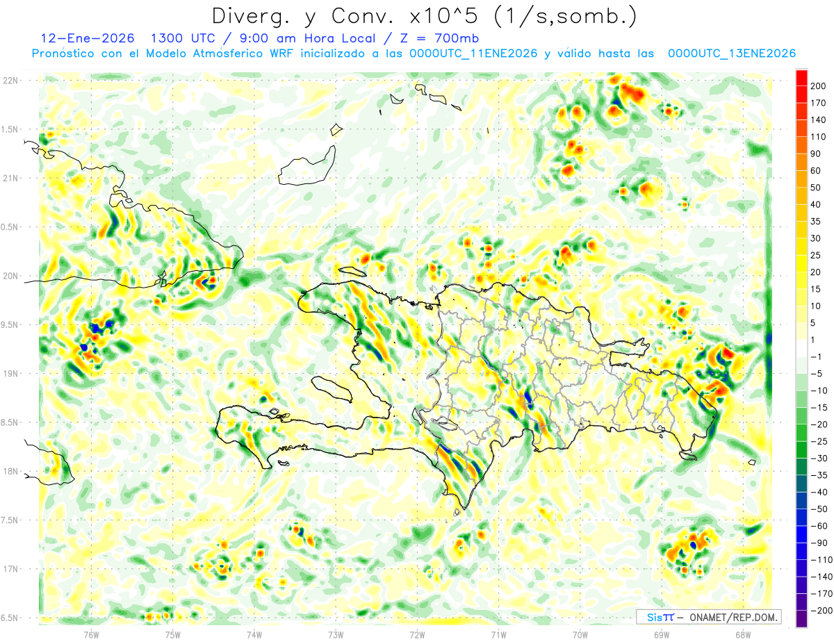Image resolution: width=834 pixels, height=644 pixels.
Task: Click the '19N' latitude label
Action: pyautogui.click(x=10, y=374)
